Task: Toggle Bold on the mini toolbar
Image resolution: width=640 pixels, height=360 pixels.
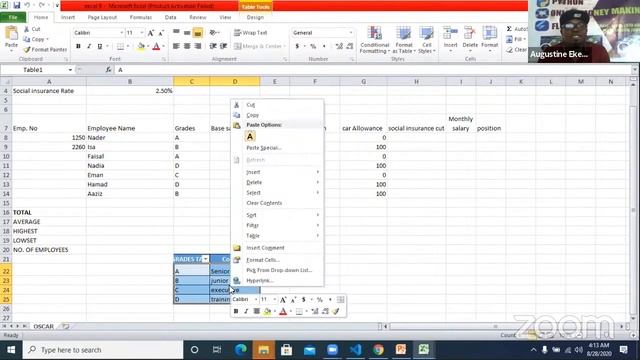Action: (236, 311)
